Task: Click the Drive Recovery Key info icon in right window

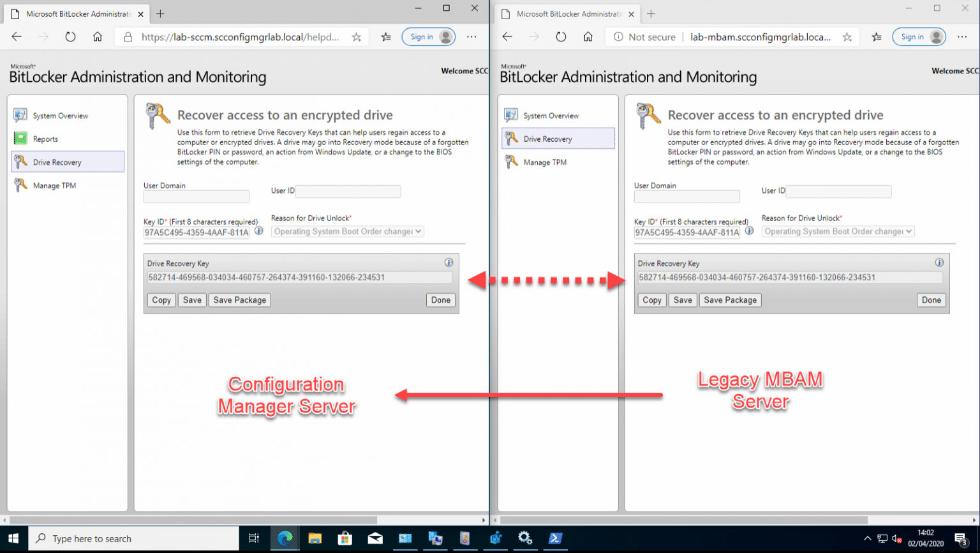Action: click(939, 262)
